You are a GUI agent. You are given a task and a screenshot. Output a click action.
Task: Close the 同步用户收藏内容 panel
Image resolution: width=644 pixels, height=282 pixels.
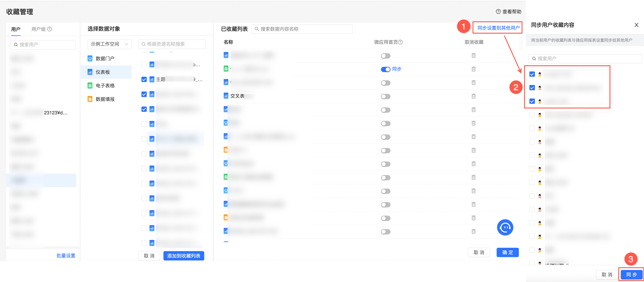point(636,25)
